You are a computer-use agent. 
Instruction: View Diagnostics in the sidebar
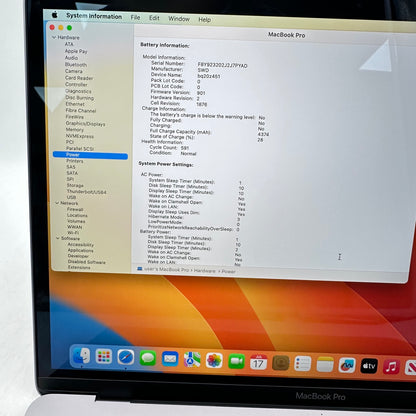(78, 91)
